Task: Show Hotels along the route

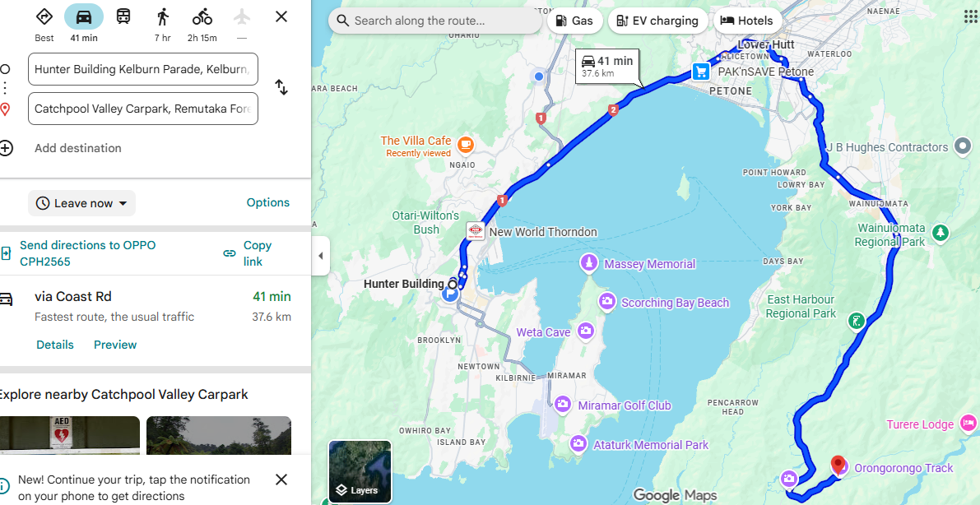Action: point(747,21)
